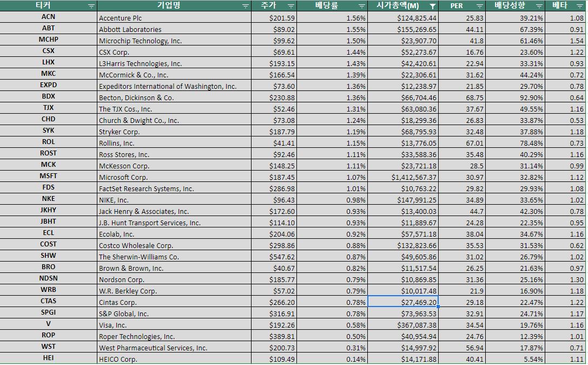Open the filter dropdown for 베타 column
The height and width of the screenshot is (365, 588).
tap(579, 6)
